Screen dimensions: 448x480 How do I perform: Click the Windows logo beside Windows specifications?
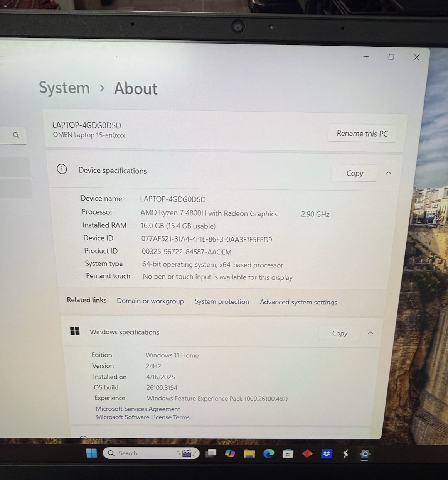coord(75,331)
